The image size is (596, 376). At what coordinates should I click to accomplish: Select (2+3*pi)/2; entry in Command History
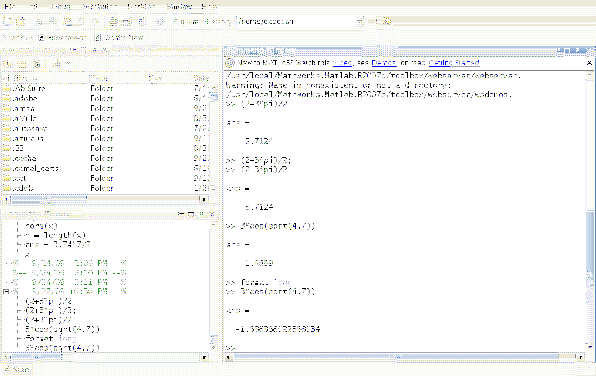[x=50, y=311]
